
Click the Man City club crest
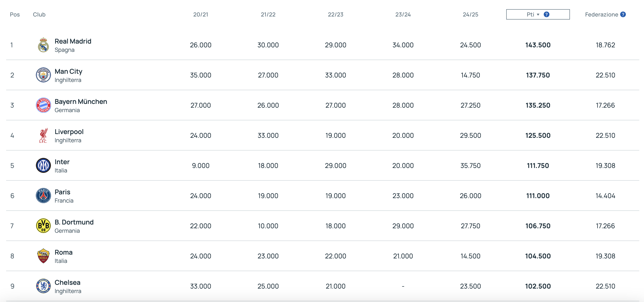[x=43, y=75]
